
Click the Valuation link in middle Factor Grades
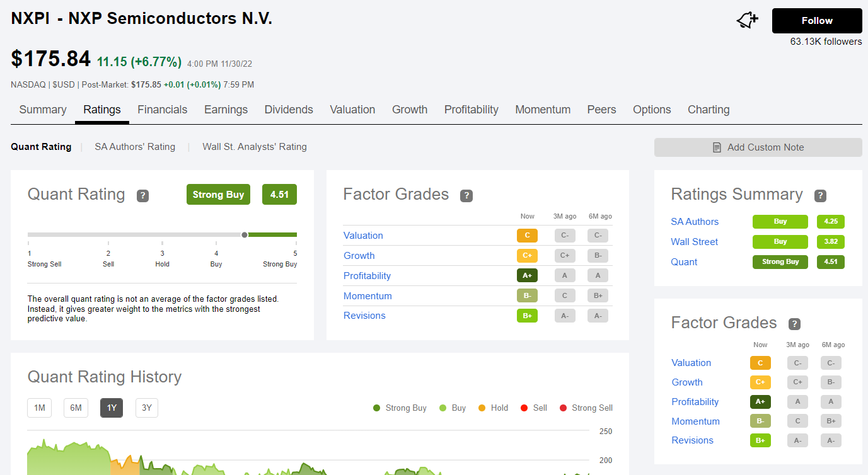363,236
